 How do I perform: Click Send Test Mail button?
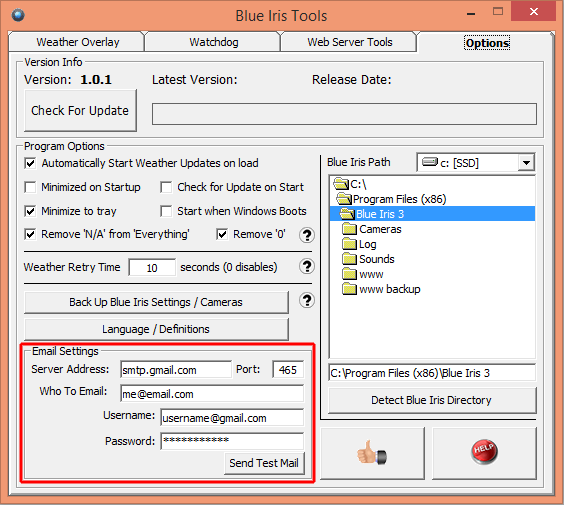click(264, 463)
